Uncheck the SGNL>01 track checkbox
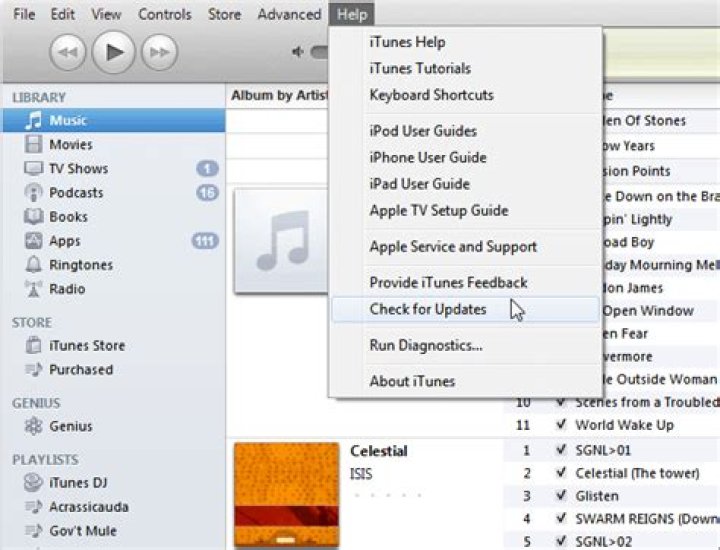 [560, 450]
